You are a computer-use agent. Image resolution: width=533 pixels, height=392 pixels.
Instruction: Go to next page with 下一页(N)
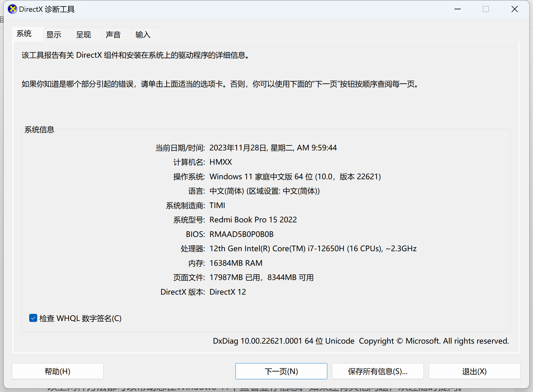point(281,371)
